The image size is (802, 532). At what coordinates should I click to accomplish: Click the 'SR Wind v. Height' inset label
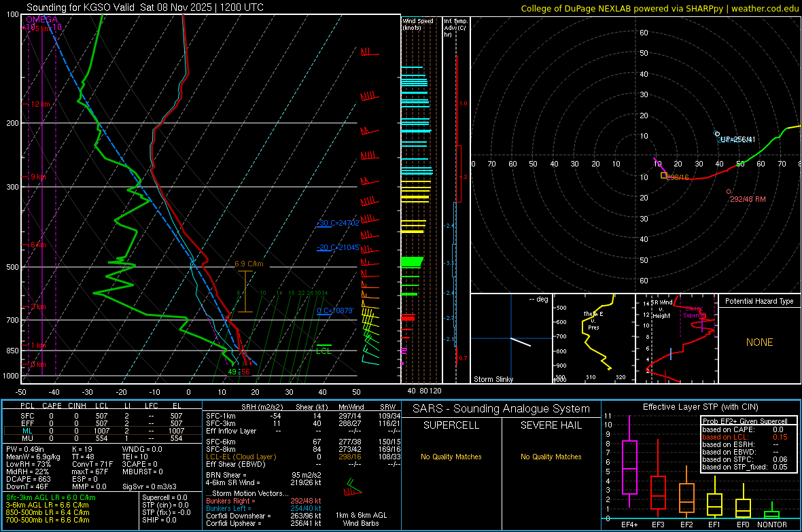tap(661, 309)
